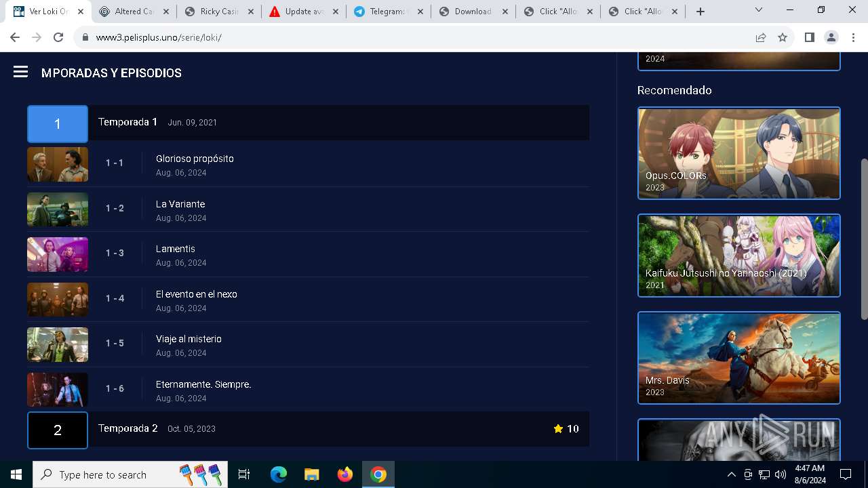Open a new browser tab
868x488 pixels.
[701, 12]
